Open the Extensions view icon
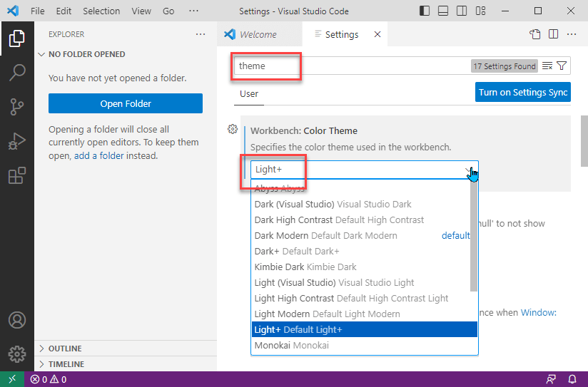Viewport: 588px width, 387px height. click(17, 175)
